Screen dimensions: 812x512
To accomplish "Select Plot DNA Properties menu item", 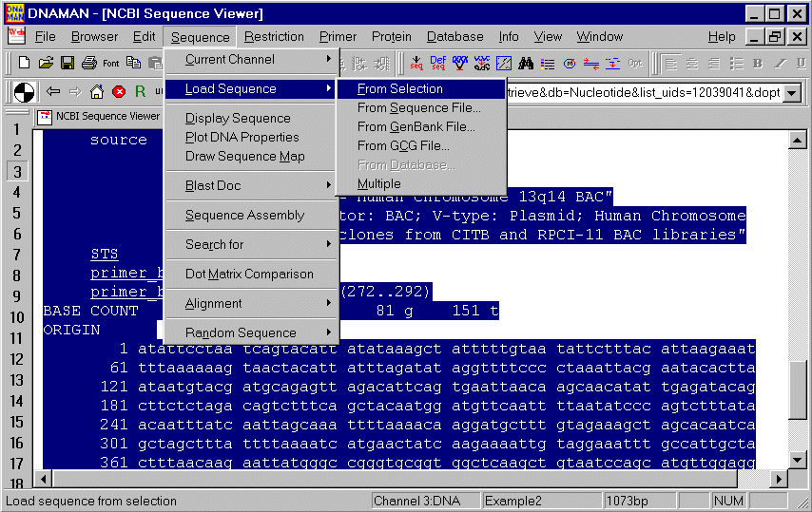I will (x=252, y=137).
